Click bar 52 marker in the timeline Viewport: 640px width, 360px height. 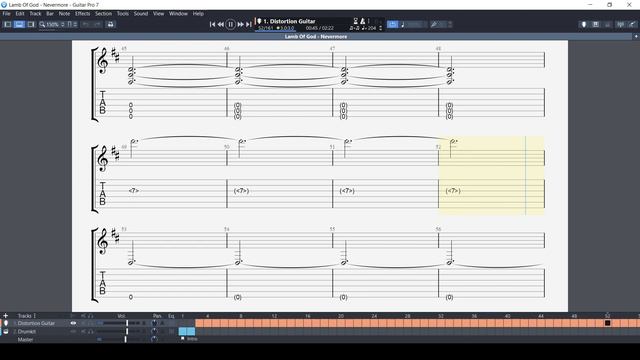pos(607,323)
